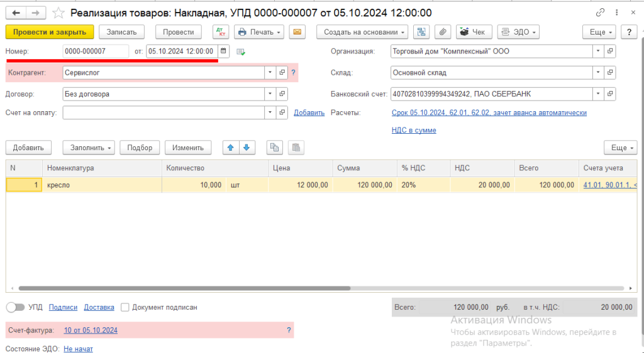This screenshot has height=353, width=644.
Task: Click the Провести и закрыть button
Action: 50,32
